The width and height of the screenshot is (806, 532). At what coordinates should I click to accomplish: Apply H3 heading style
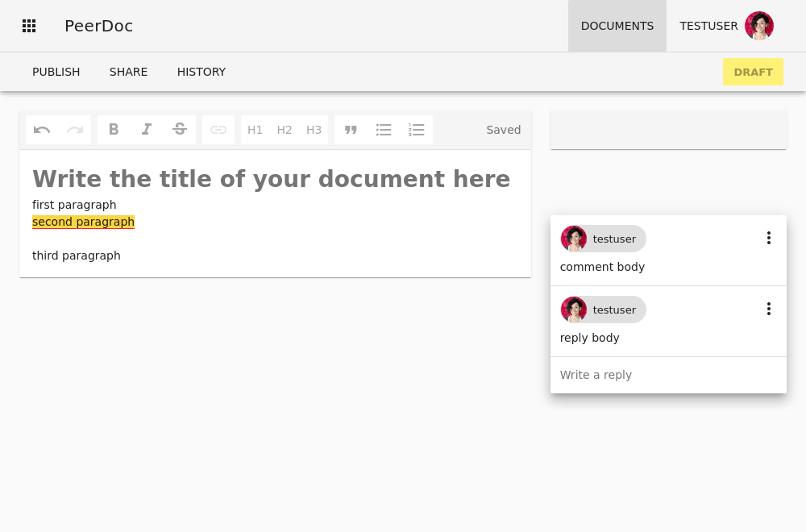tap(314, 130)
